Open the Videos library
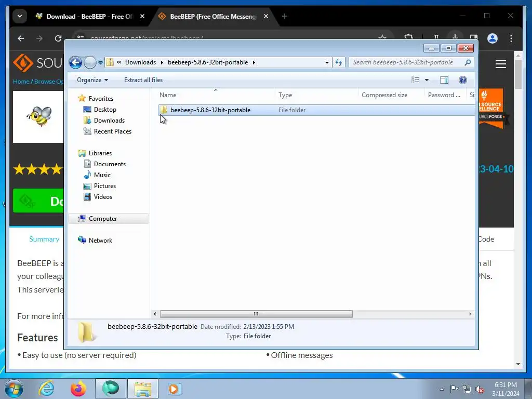The image size is (532, 399). (x=103, y=197)
